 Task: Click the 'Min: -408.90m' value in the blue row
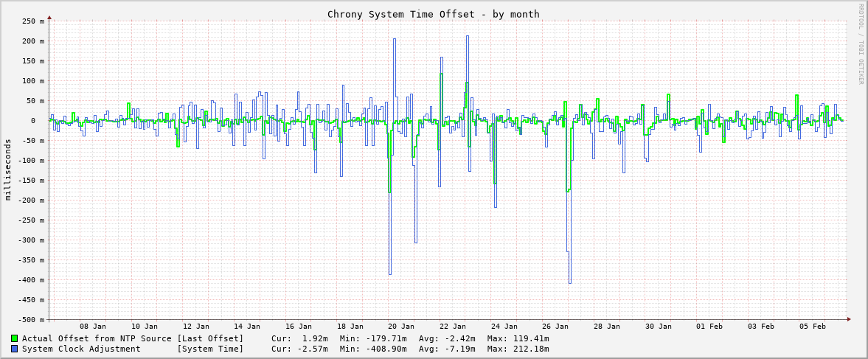[372, 349]
